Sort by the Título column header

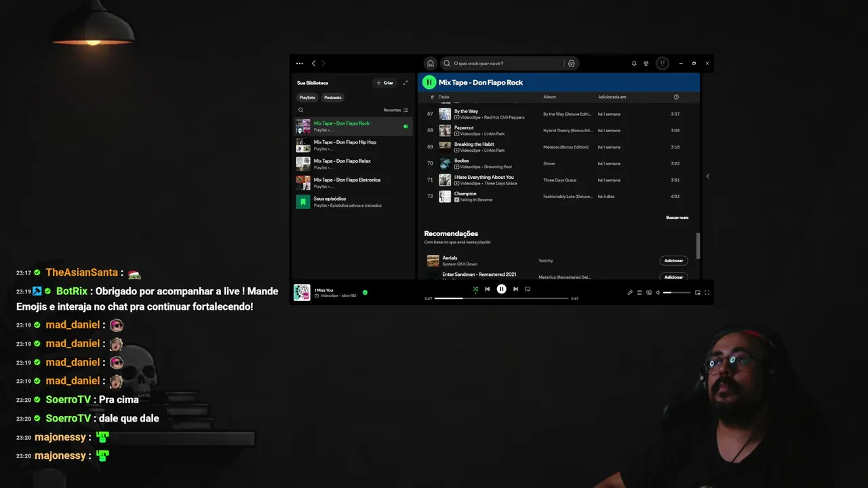(x=443, y=97)
